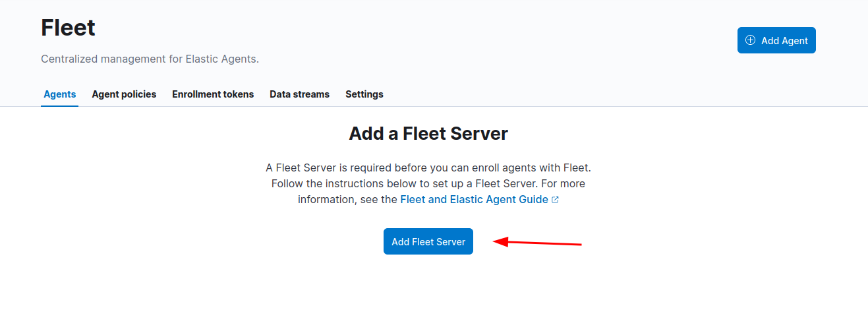Open the Fleet Settings tab
The height and width of the screenshot is (335, 868).
[364, 94]
